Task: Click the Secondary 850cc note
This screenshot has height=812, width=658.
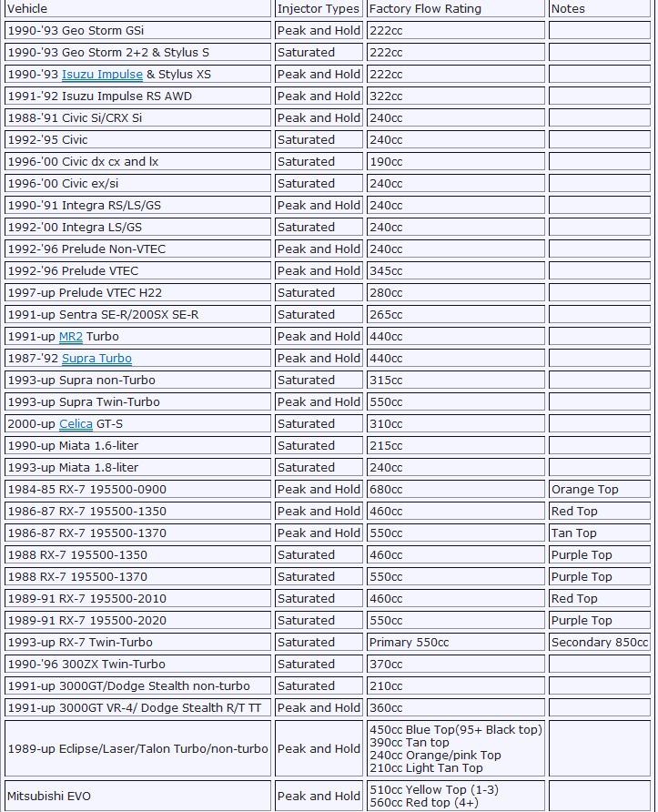Action: [599, 642]
